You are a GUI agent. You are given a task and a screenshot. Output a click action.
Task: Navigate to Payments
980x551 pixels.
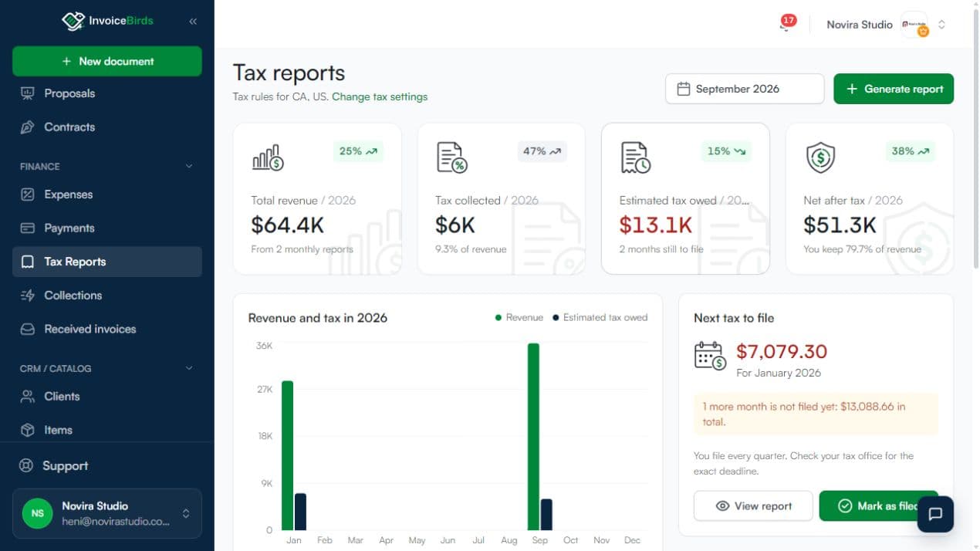107,228
